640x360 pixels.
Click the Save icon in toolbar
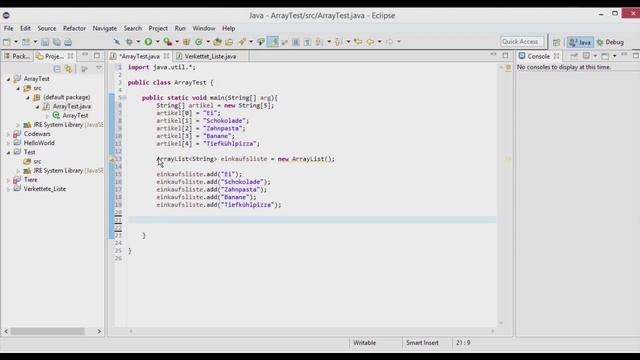coord(45,42)
